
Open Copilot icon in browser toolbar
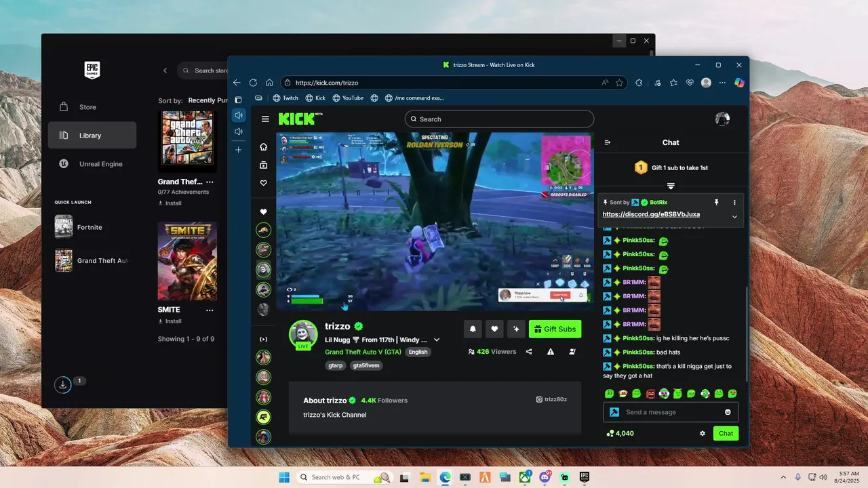739,83
